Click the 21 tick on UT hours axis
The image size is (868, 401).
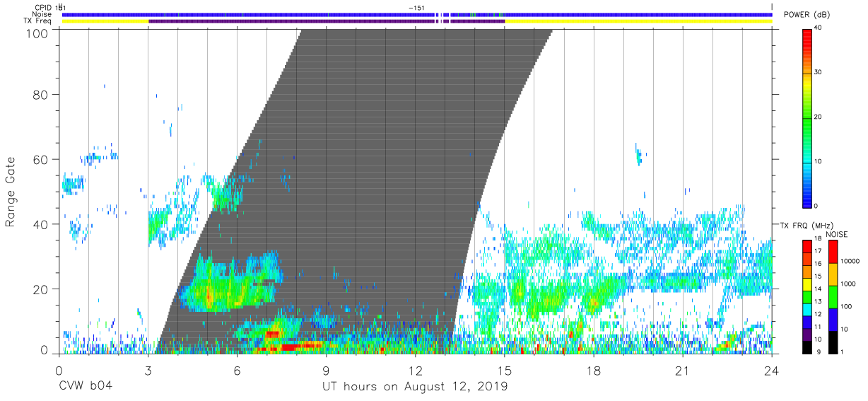tap(683, 370)
